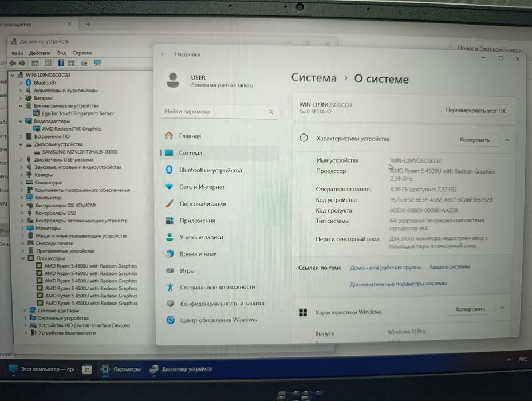The width and height of the screenshot is (532, 401).
Task: Select AMD Radeon(TM) Graphics adapter
Action: click(x=71, y=129)
